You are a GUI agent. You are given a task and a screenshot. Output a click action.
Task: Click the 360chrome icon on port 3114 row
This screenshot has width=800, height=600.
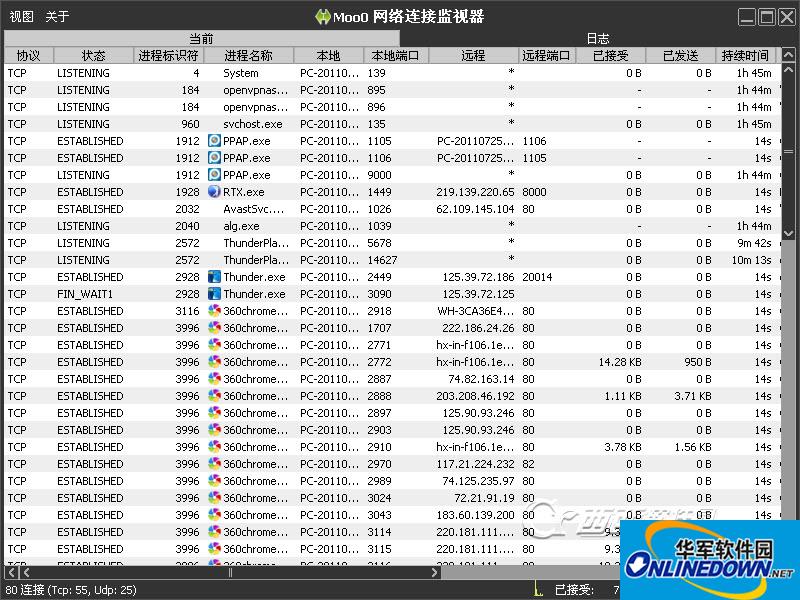coord(214,532)
